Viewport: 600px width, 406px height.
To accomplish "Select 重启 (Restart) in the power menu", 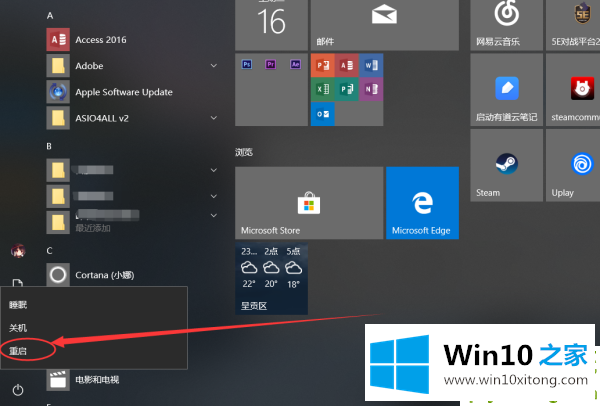I will pyautogui.click(x=19, y=351).
